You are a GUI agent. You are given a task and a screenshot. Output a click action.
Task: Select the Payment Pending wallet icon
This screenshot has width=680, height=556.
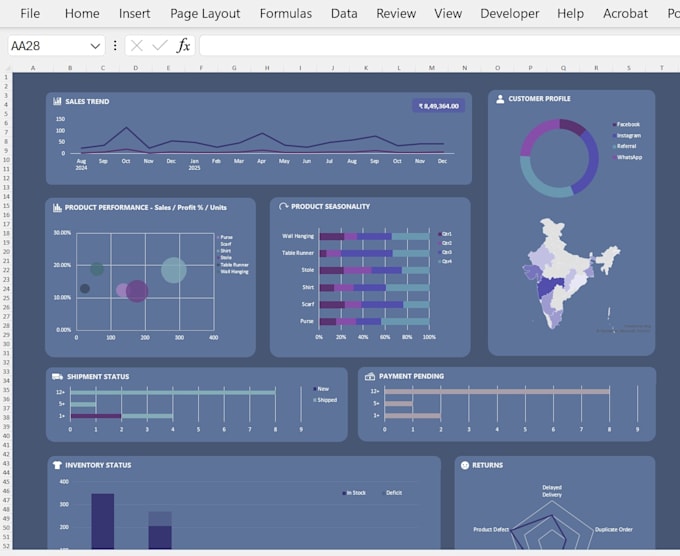[x=369, y=376]
